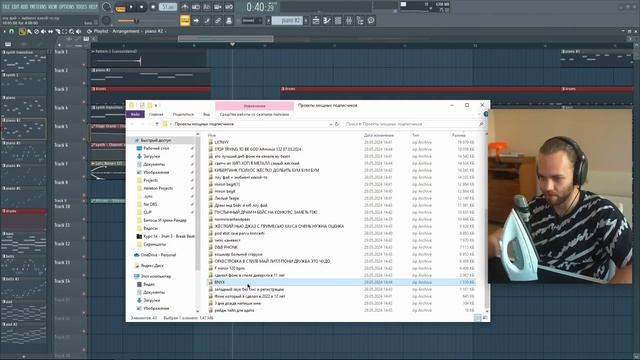
Task: Open the FILE menu in FL Studio
Action: coord(6,7)
